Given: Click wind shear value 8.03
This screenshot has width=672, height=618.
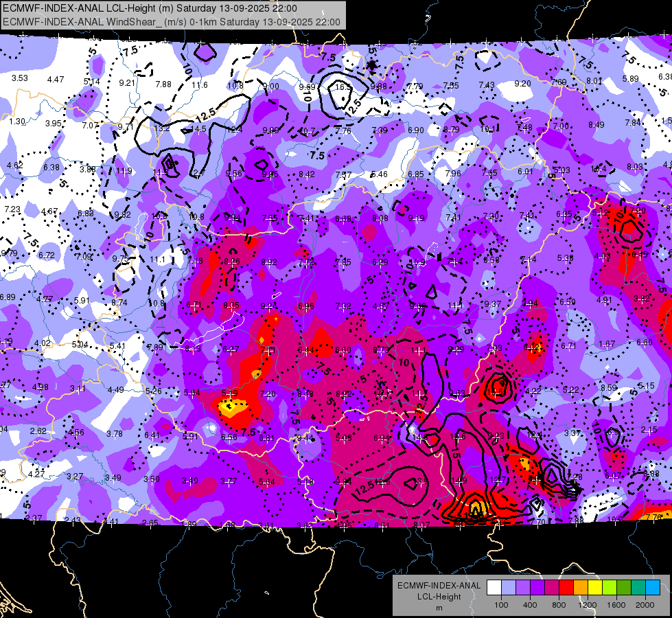Looking at the screenshot, I should click(x=635, y=167).
